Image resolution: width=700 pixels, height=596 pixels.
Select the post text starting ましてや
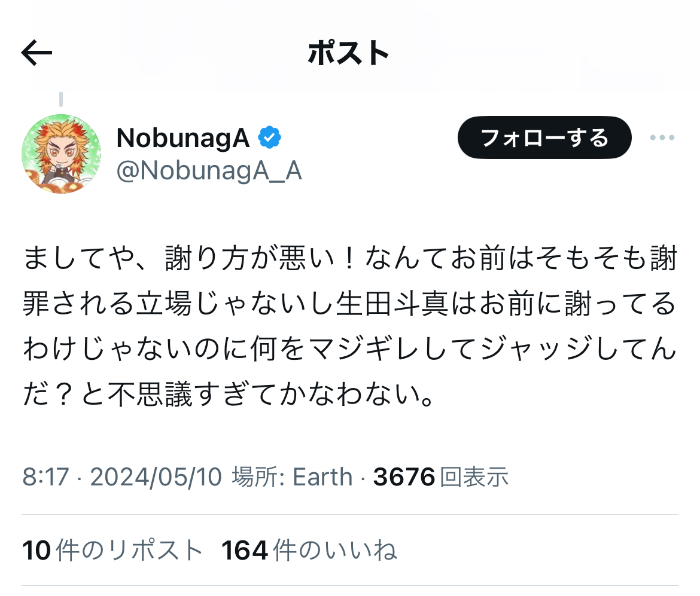350,326
